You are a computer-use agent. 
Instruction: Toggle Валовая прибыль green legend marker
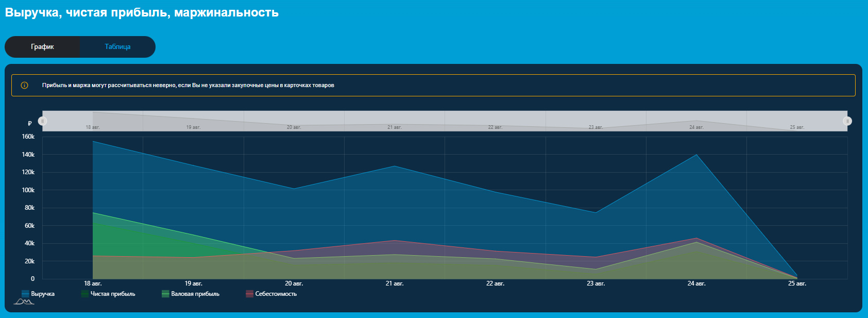tap(165, 294)
